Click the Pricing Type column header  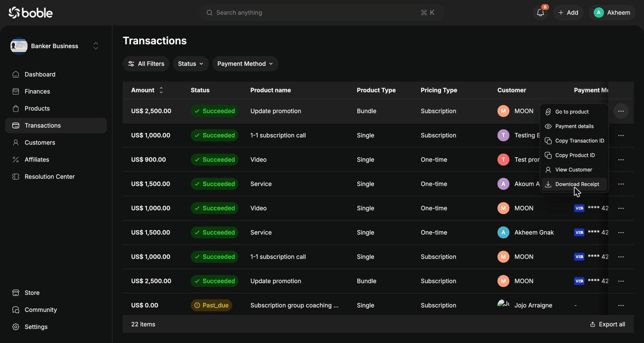(x=439, y=90)
